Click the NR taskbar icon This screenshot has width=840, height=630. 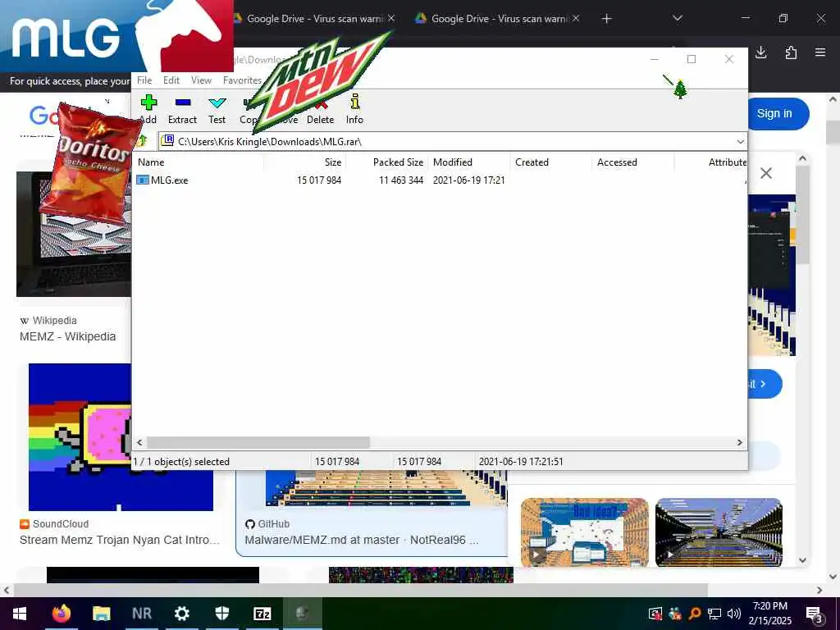(141, 614)
